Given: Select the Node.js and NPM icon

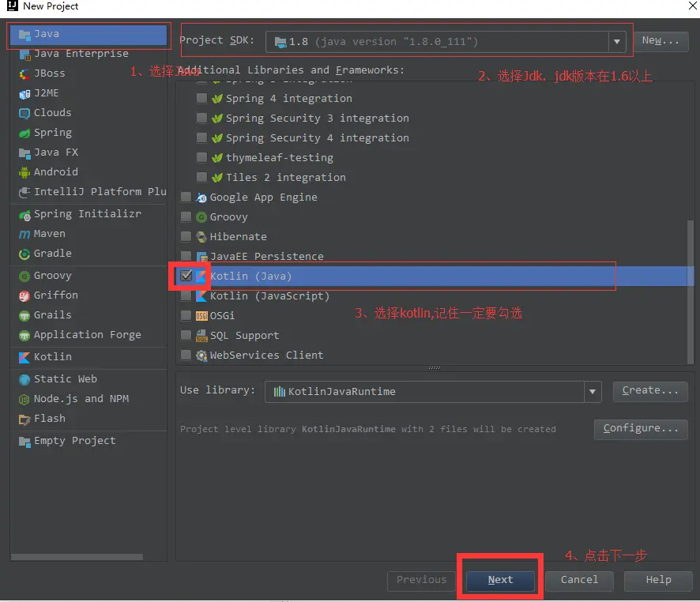Looking at the screenshot, I should pyautogui.click(x=24, y=399).
